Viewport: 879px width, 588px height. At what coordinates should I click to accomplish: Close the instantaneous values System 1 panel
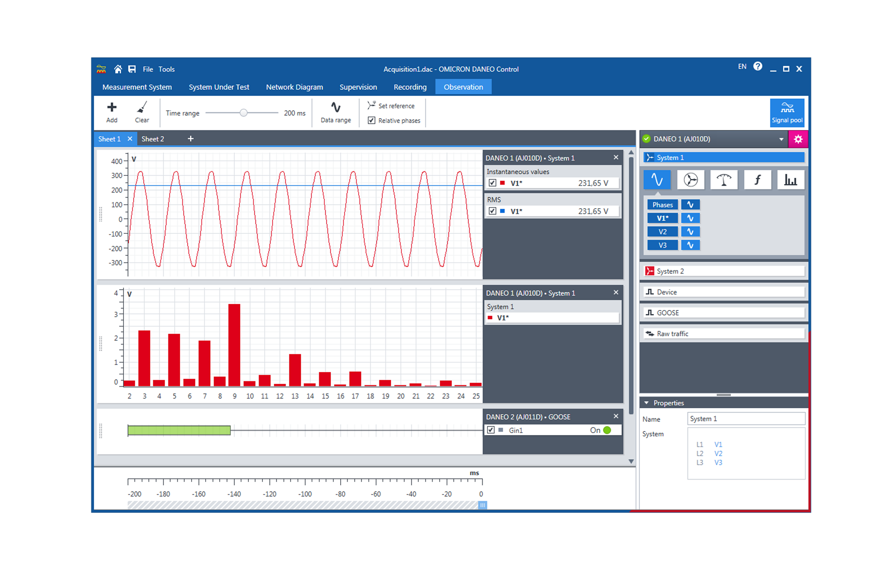pyautogui.click(x=616, y=157)
